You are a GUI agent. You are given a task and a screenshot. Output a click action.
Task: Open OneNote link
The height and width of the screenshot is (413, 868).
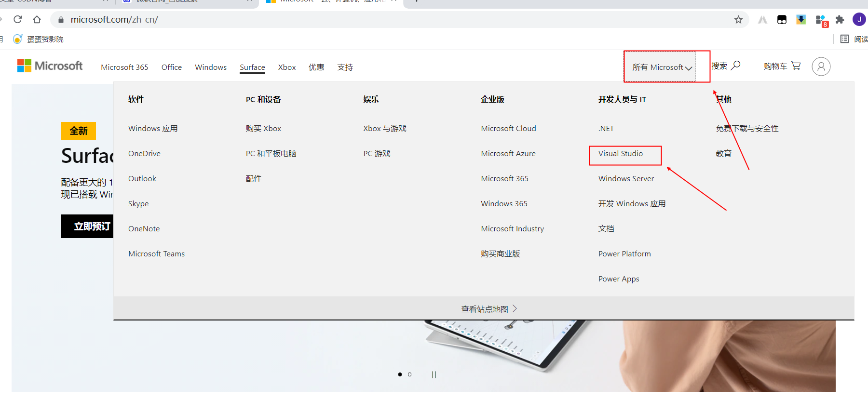[x=144, y=228]
